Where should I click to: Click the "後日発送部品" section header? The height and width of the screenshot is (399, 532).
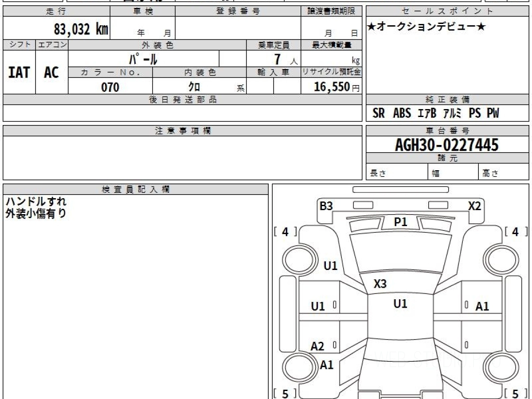[182, 100]
